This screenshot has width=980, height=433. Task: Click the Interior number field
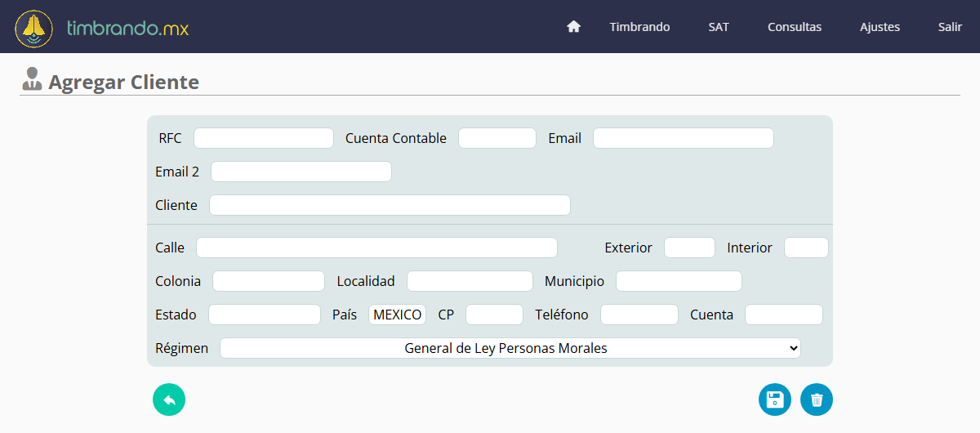point(806,248)
